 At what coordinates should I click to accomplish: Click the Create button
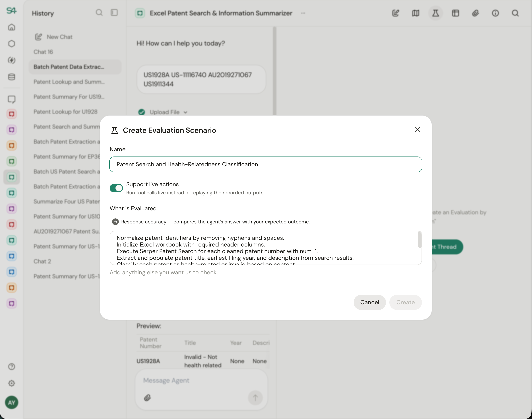(405, 302)
